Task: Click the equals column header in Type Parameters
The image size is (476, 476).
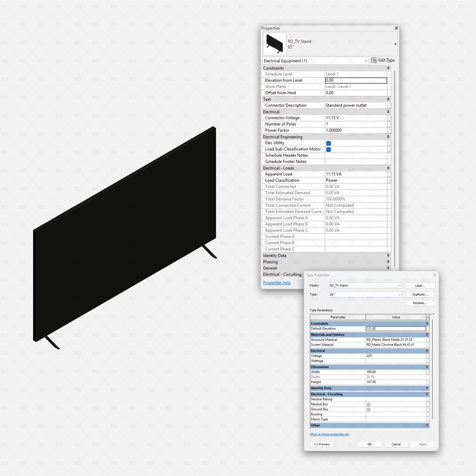Action: coord(428,317)
